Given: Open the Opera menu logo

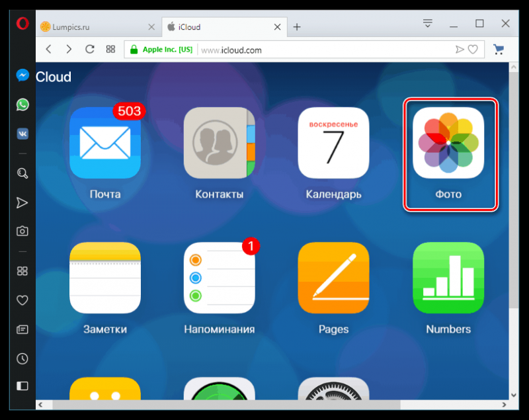Looking at the screenshot, I should pyautogui.click(x=22, y=24).
